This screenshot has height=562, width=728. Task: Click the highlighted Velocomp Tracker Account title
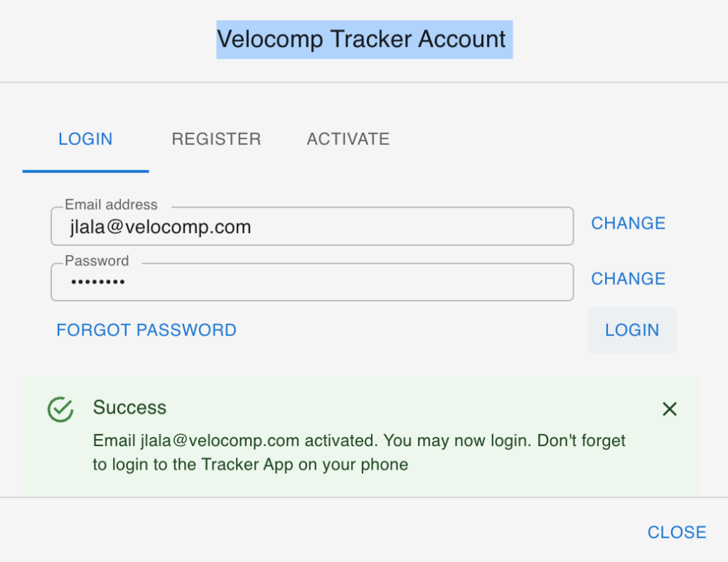[364, 39]
